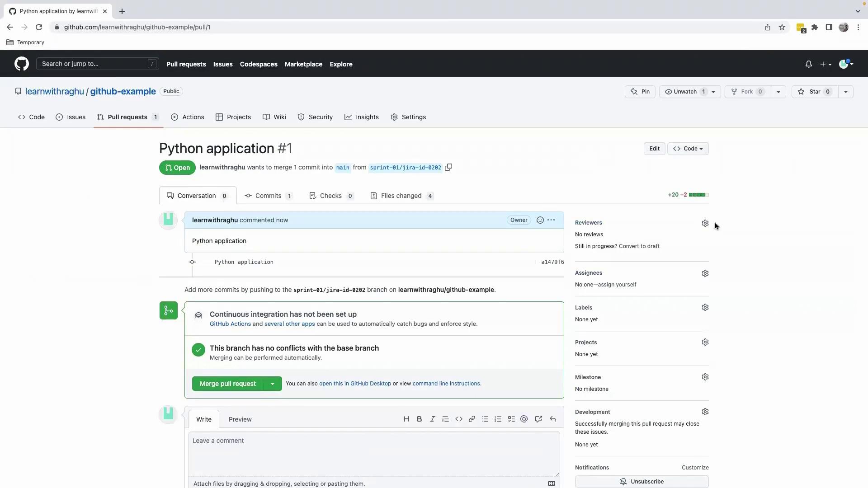Click the notifications bell icon

(808, 64)
